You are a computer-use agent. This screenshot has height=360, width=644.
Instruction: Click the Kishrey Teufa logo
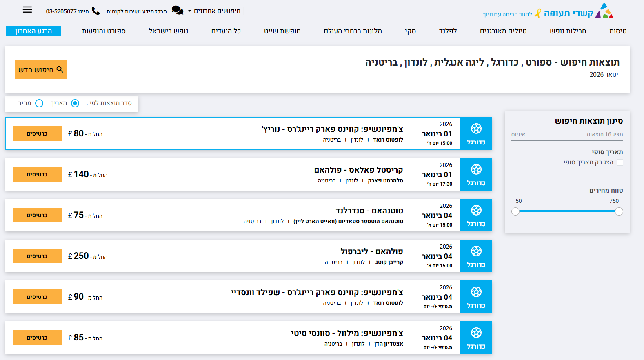click(x=578, y=12)
